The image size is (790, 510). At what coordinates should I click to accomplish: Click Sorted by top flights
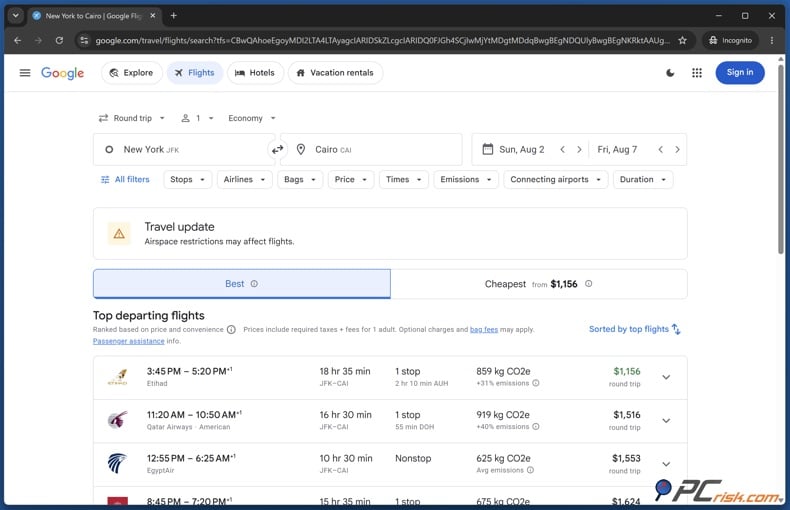tap(635, 329)
